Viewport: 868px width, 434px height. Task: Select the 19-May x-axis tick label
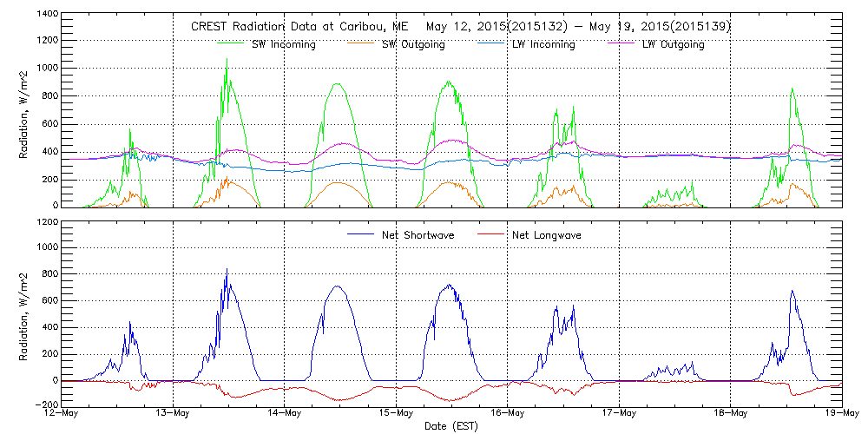pos(841,413)
